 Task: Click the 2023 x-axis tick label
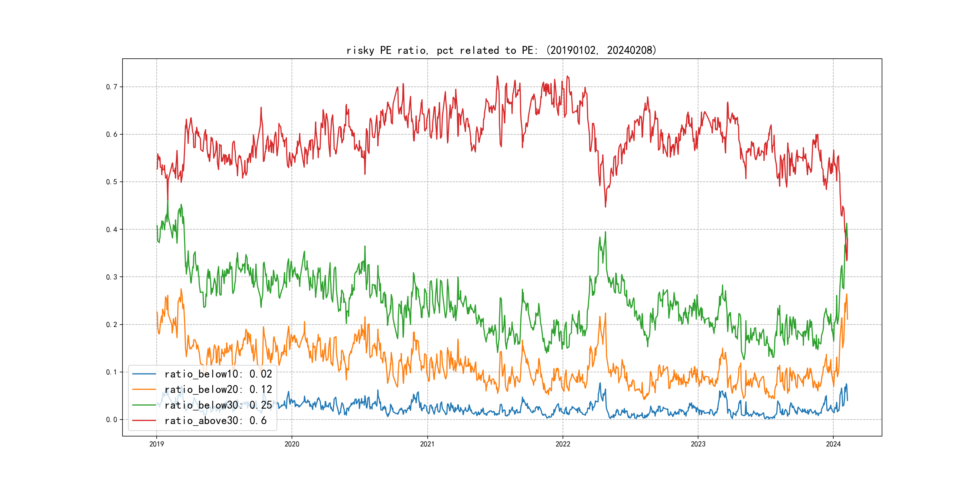[x=698, y=444]
